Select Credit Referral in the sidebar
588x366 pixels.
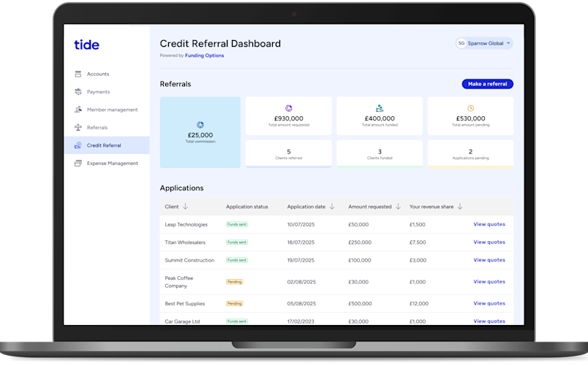[107, 145]
